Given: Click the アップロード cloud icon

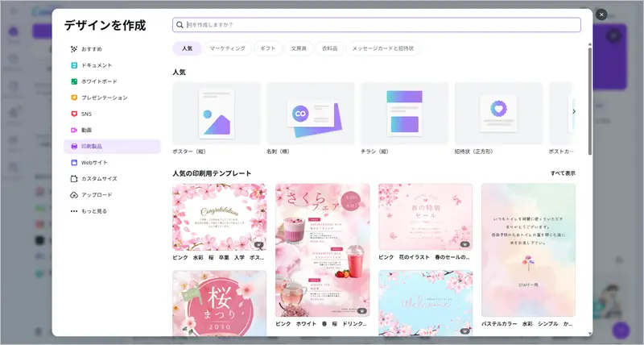Looking at the screenshot, I should [x=74, y=195].
